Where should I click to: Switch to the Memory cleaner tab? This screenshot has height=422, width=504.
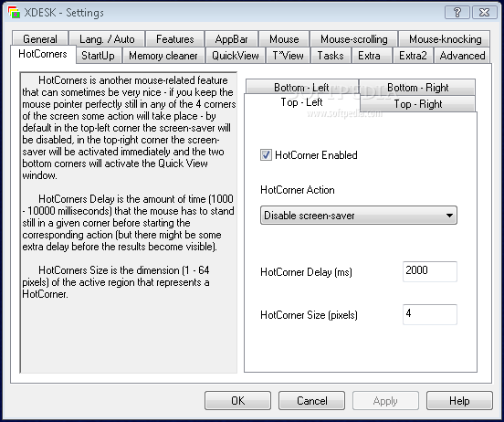(x=163, y=56)
